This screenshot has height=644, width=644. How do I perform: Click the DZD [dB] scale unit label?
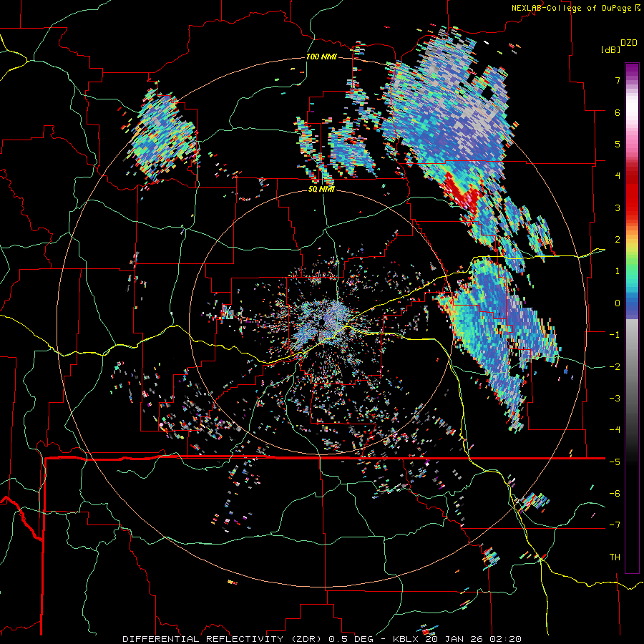(620, 46)
